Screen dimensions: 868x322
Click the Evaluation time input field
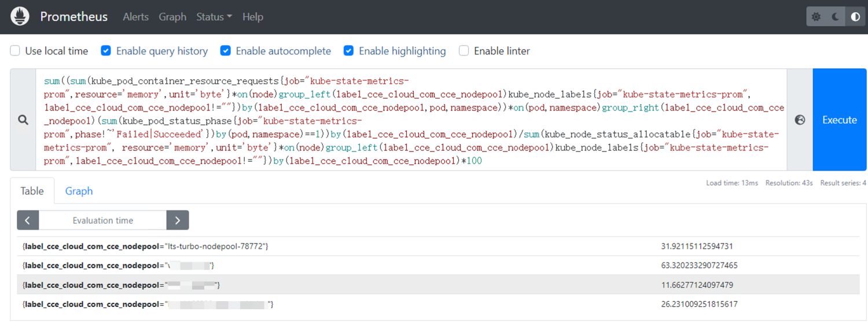(x=103, y=220)
